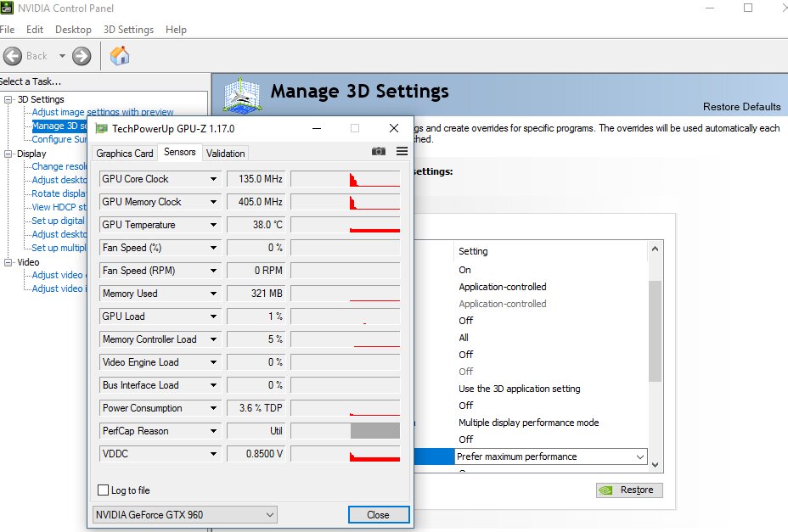Viewport: 788px width, 532px height.
Task: Click the Forward arrow icon in toolbar
Action: click(82, 56)
